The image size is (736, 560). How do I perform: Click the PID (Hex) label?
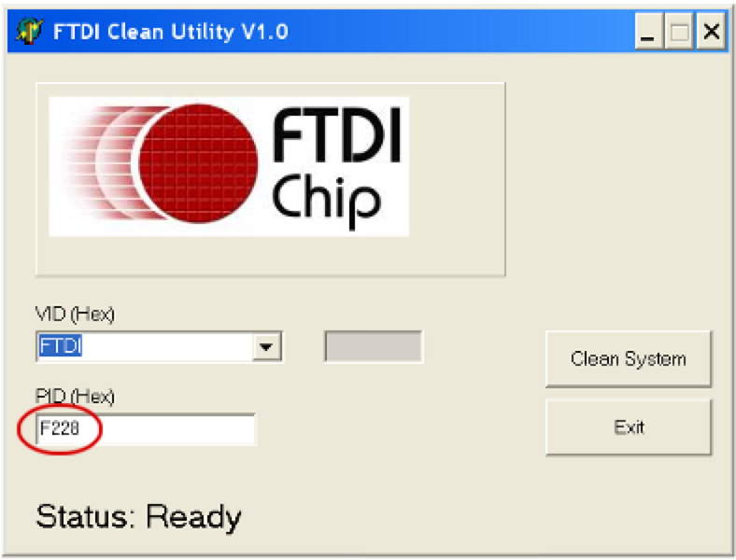[x=75, y=397]
